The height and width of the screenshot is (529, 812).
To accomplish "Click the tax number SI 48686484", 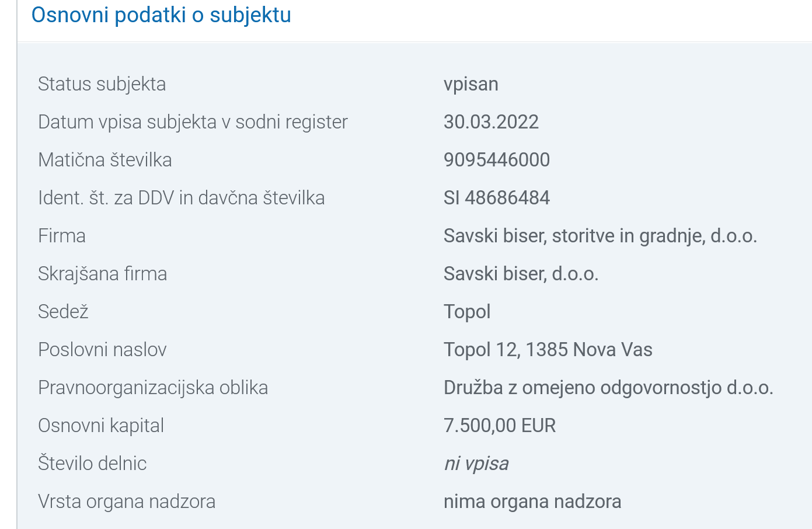I will pyautogui.click(x=497, y=198).
